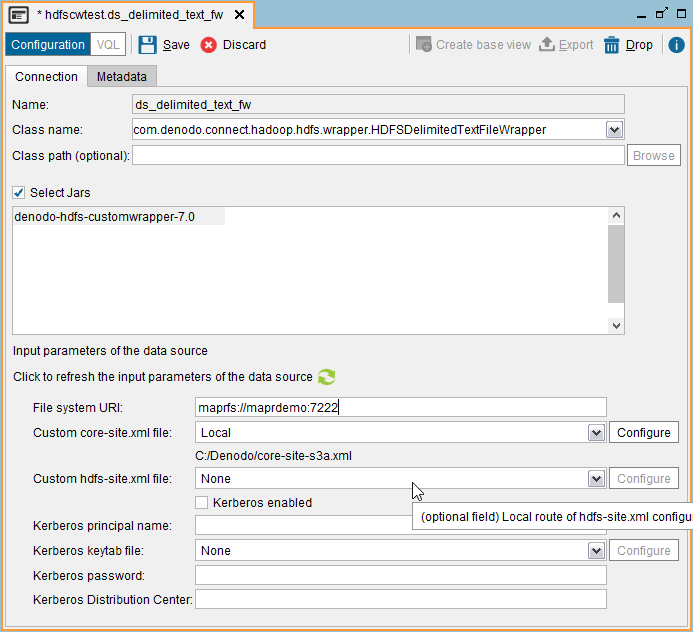Refresh input parameters with green arrows icon
This screenshot has height=632, width=693.
[327, 377]
